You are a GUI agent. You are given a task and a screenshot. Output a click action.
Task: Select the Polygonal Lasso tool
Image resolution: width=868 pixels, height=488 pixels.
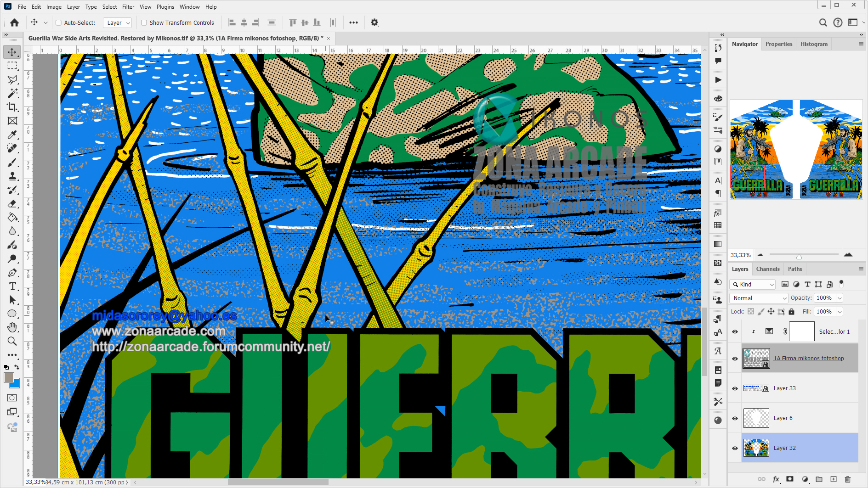click(x=12, y=79)
